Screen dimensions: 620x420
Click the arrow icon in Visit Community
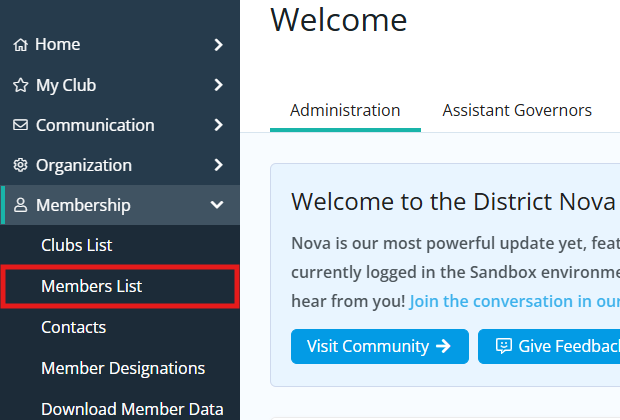(443, 346)
